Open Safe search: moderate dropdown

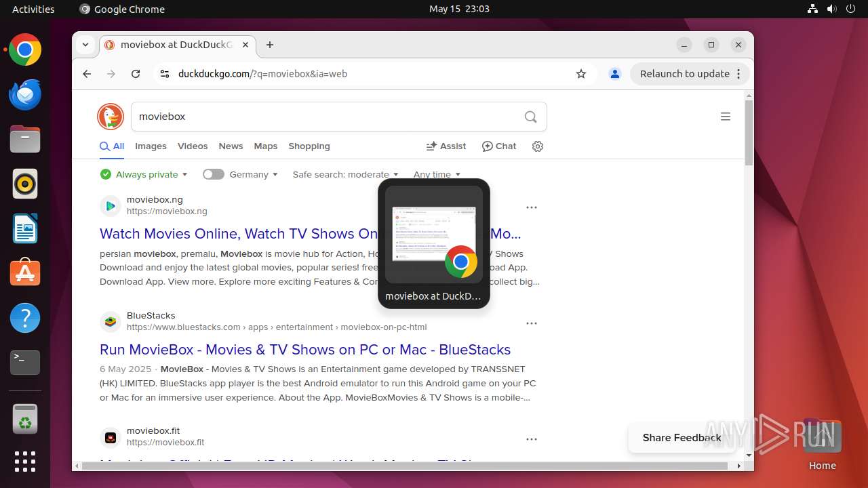(345, 174)
